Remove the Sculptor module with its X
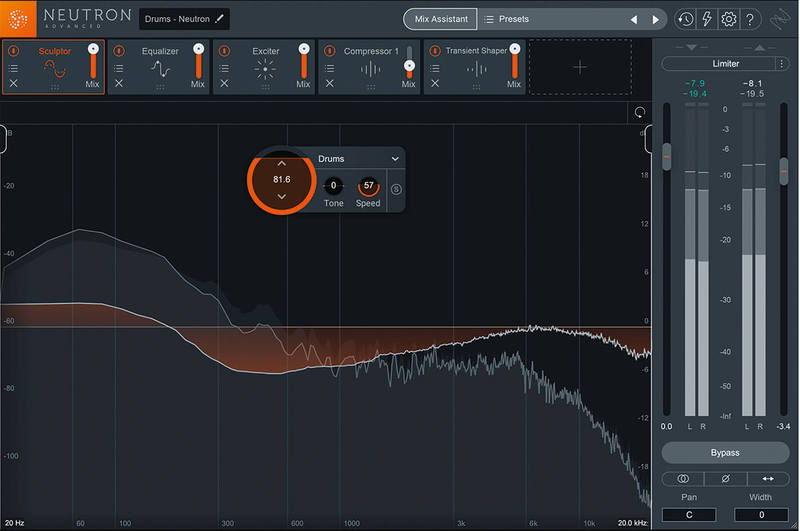Viewport: 800px width, 531px height. (x=14, y=83)
